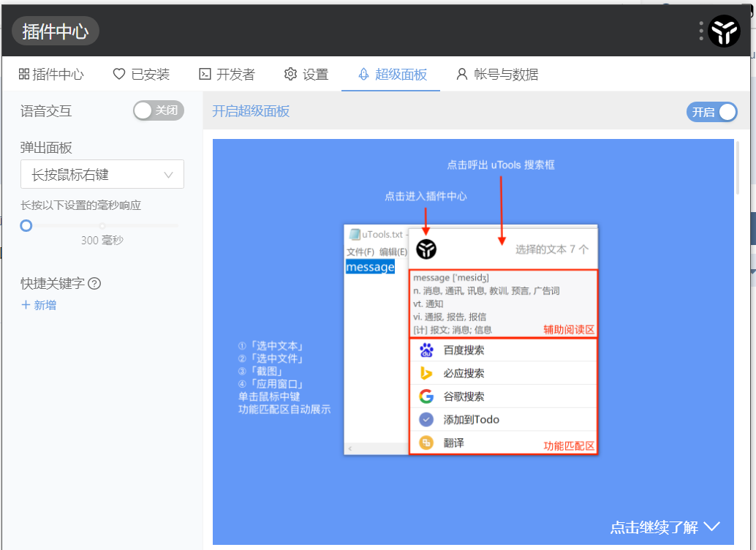Click the 点击继续了解 link
The height and width of the screenshot is (550, 756).
click(665, 527)
